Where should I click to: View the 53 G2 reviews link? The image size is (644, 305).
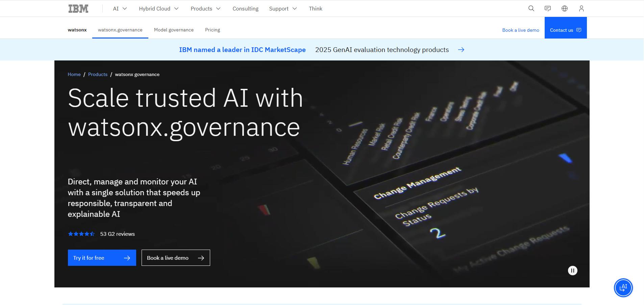coord(117,233)
